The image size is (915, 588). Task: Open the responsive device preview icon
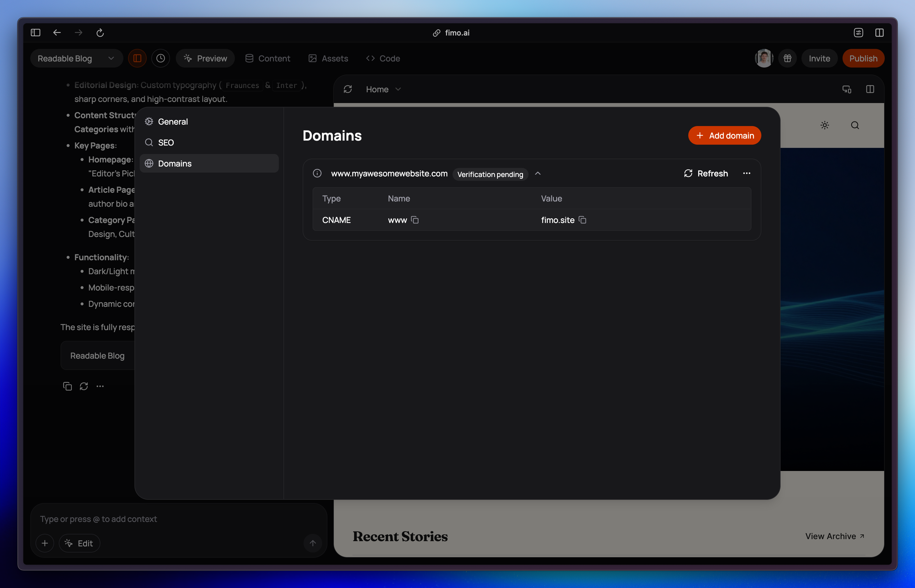point(847,89)
